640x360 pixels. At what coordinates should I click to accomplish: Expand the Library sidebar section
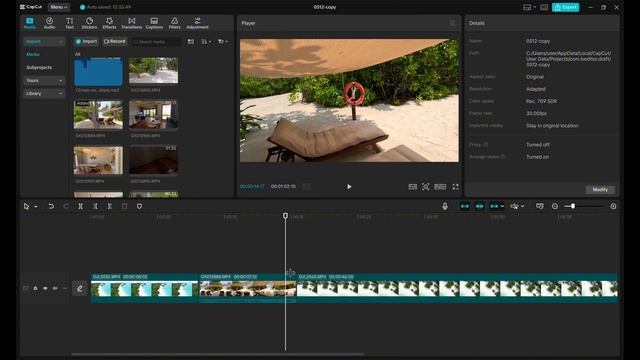coord(44,93)
